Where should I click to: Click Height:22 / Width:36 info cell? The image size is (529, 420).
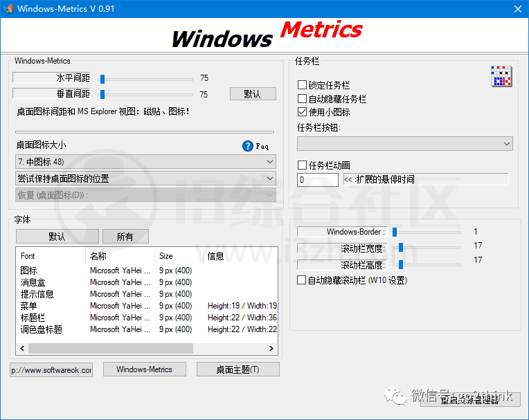click(242, 318)
